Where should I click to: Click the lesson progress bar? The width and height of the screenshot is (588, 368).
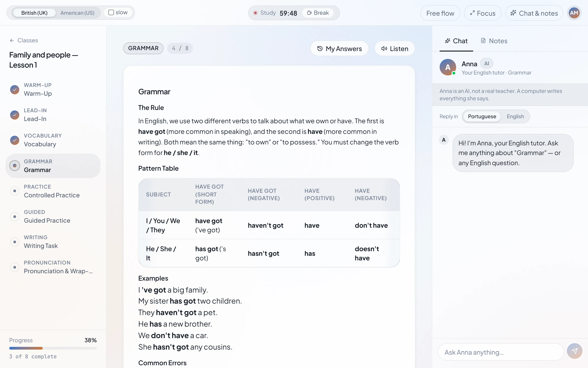click(53, 348)
